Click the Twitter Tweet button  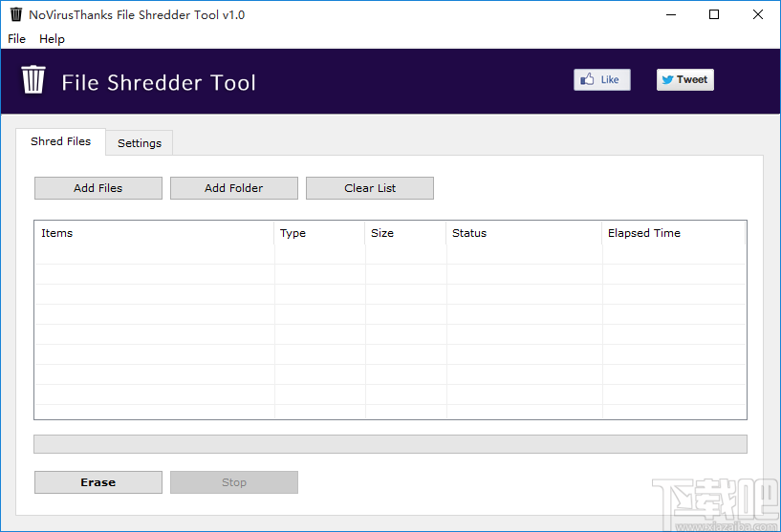[684, 79]
